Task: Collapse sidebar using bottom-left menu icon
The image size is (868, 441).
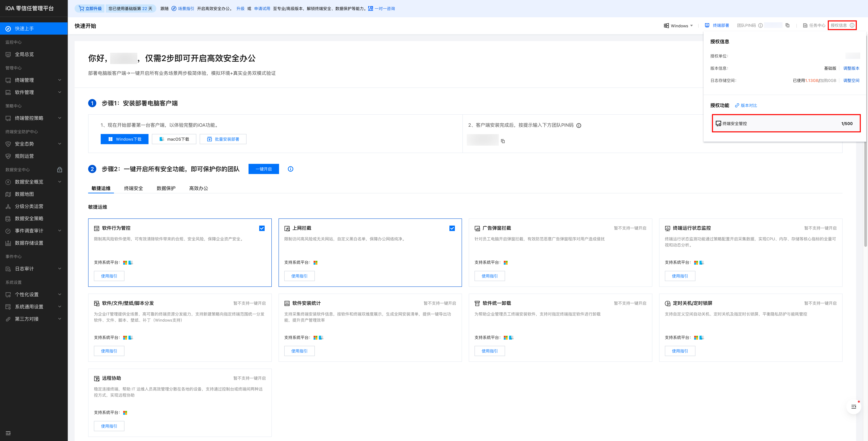Action: 8,433
